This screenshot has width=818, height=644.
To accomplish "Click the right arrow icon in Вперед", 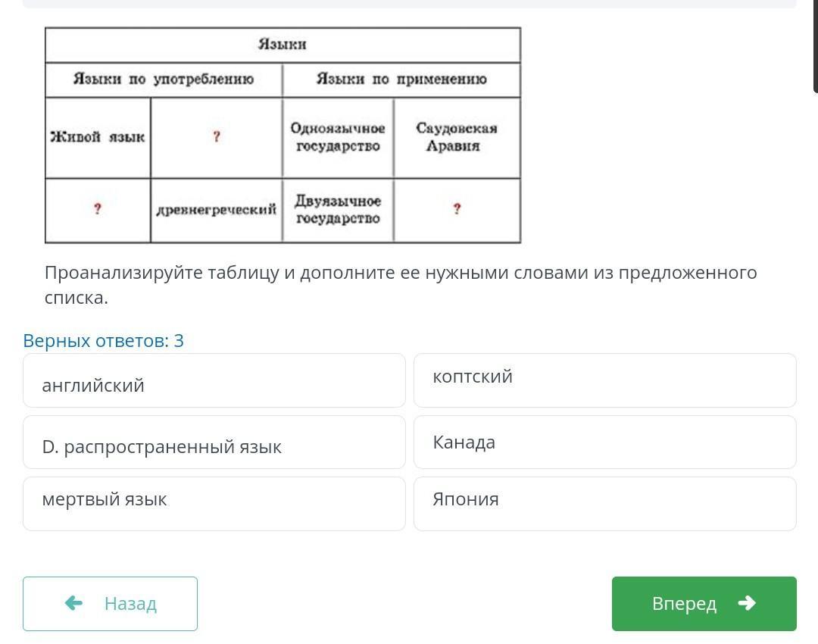I will click(x=747, y=603).
